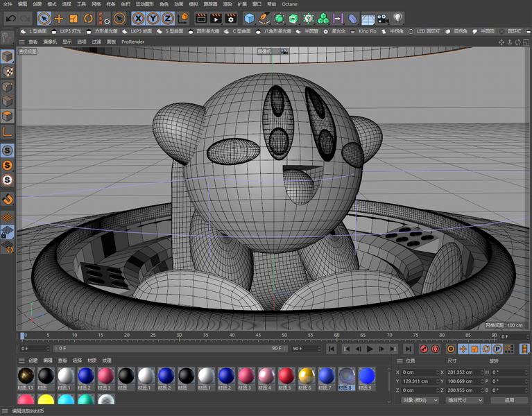The image size is (532, 416).
Task: Switch to Model mode
Action: click(7, 56)
